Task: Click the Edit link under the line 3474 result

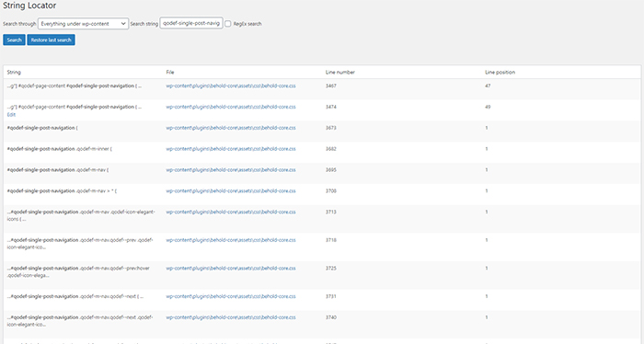Action: 11,115
